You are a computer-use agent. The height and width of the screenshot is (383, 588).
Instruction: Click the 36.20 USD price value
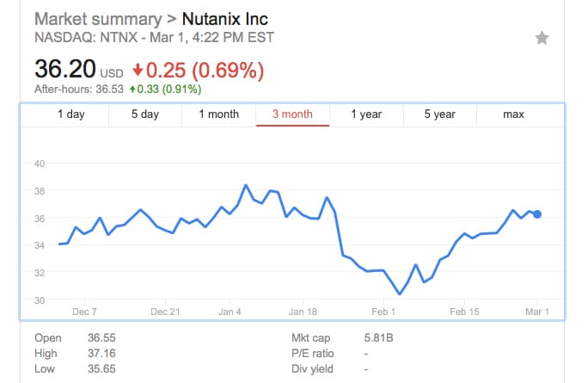79,70
